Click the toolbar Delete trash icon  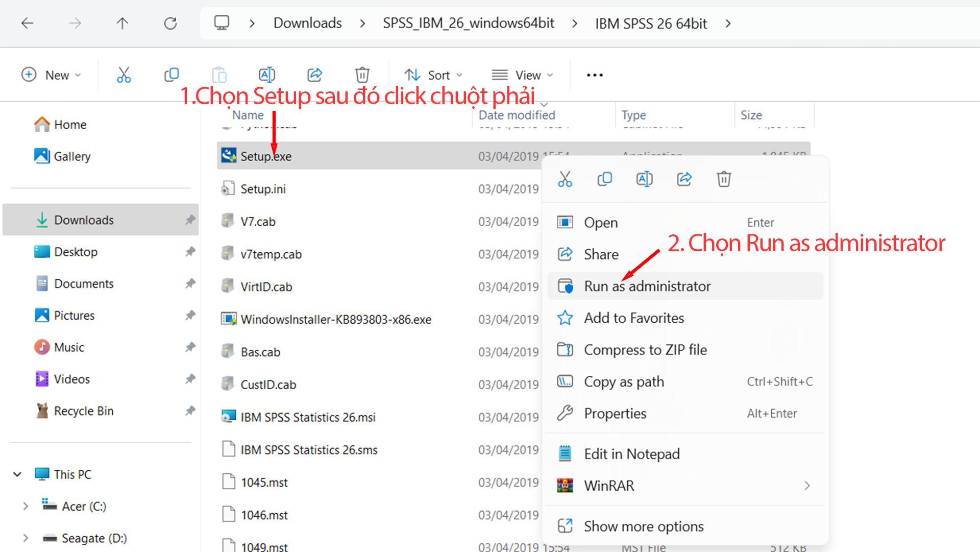point(362,75)
